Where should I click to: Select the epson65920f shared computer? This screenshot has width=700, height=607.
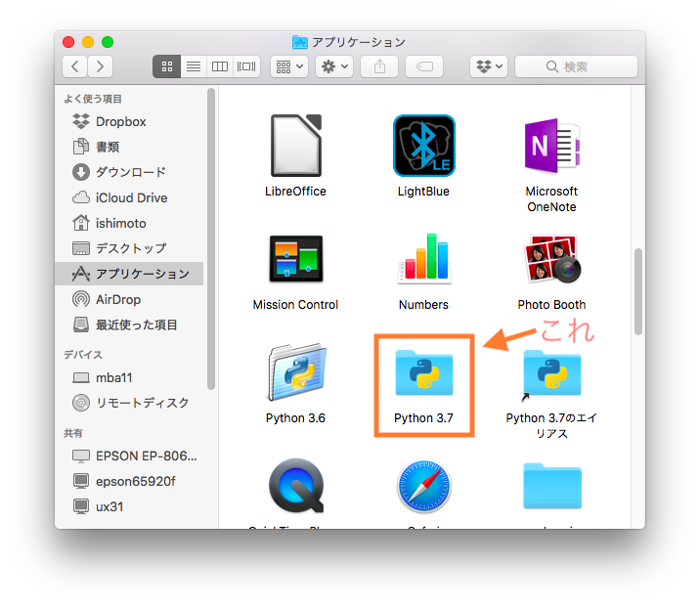(129, 481)
